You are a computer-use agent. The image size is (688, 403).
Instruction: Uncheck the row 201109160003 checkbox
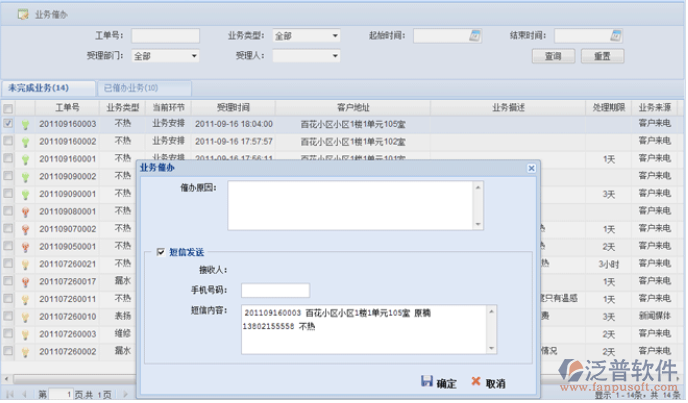point(8,123)
